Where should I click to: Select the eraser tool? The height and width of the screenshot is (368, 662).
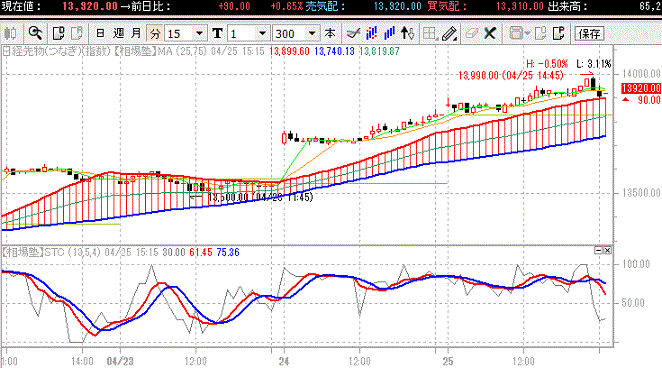(472, 33)
